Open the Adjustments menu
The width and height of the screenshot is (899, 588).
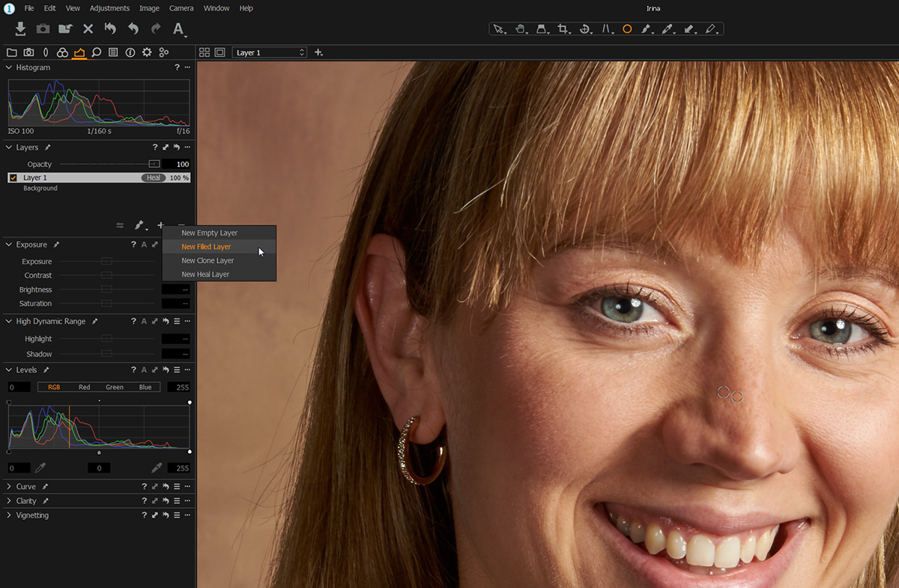point(109,8)
